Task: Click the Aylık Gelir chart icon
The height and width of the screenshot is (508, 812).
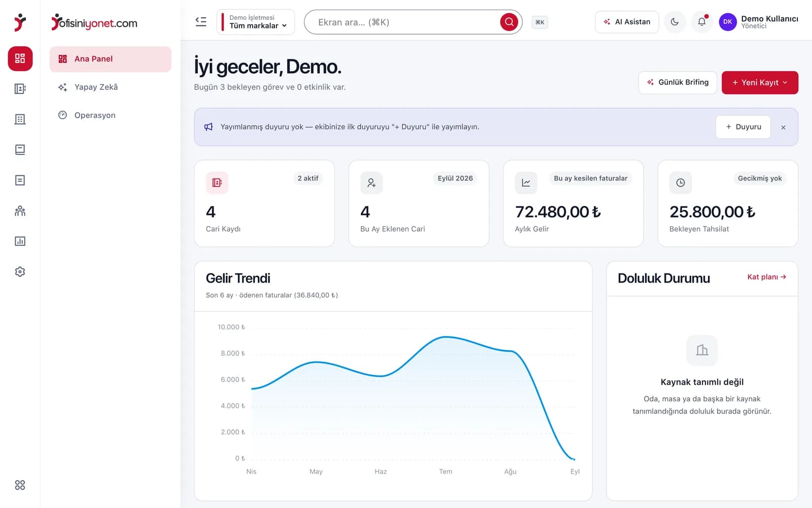Action: 526,183
